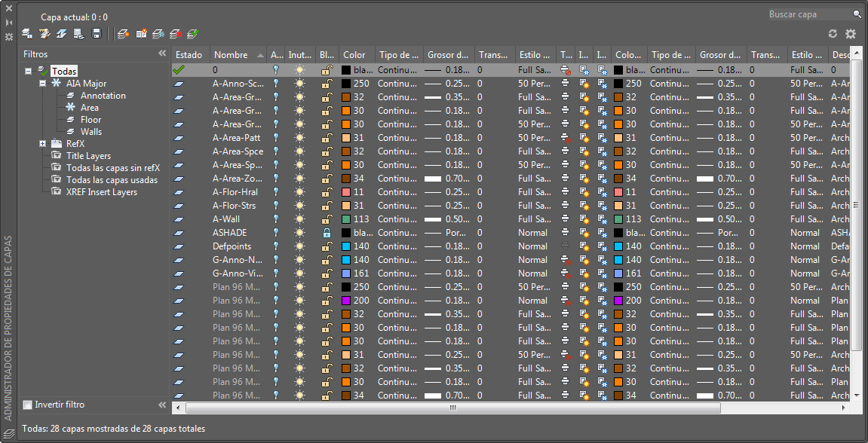
Task: Click the Bl... column header
Action: [327, 55]
